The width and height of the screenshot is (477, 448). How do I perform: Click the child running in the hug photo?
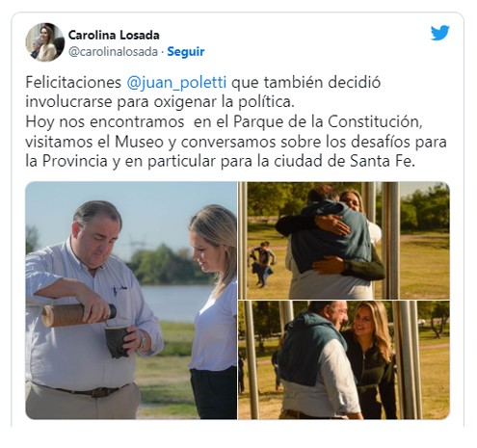tap(263, 263)
